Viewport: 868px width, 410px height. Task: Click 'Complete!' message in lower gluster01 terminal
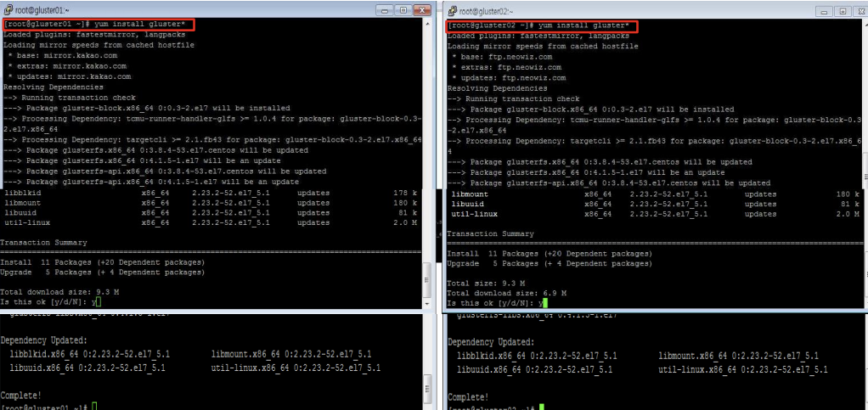click(20, 396)
